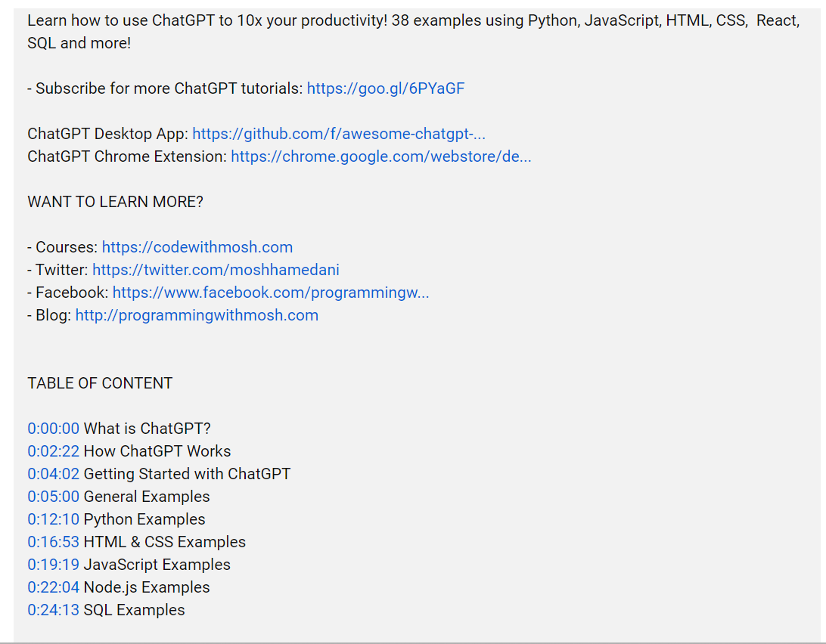This screenshot has height=644, width=826.
Task: Click the "ChatGPT Chrome Extension:" label
Action: coord(127,156)
